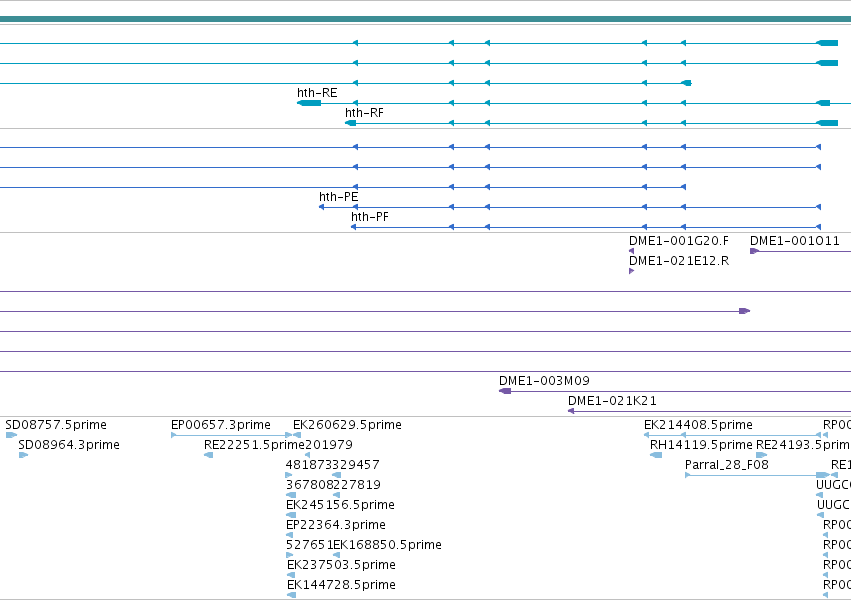Select the hth-PF protein label
This screenshot has height=600, width=851.
click(x=370, y=216)
